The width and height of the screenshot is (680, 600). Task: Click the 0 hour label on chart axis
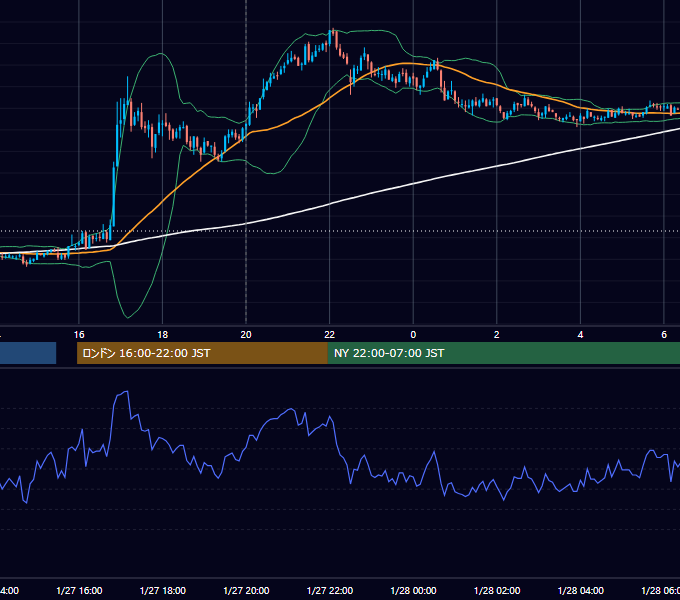tap(413, 335)
